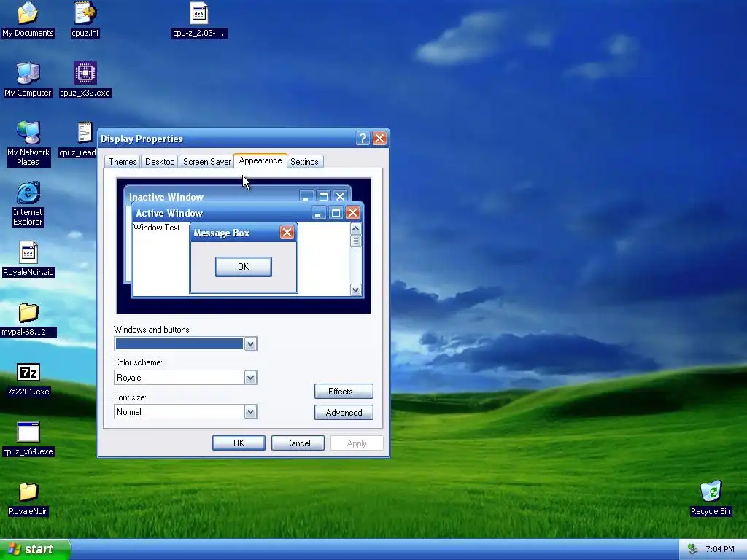Switch to the Themes tab
This screenshot has width=747, height=560.
click(123, 162)
